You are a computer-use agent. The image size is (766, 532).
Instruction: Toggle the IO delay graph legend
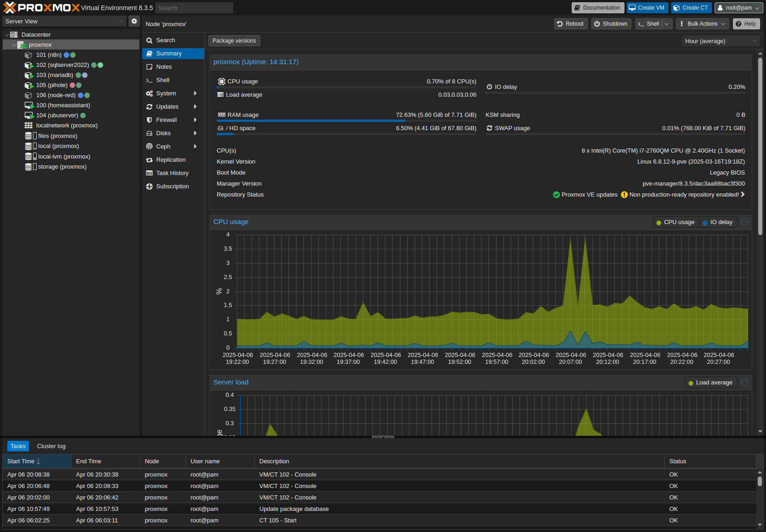tap(717, 222)
